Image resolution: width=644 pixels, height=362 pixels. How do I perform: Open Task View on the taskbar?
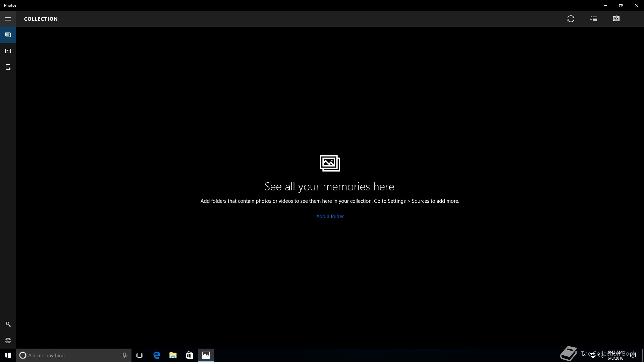click(140, 355)
